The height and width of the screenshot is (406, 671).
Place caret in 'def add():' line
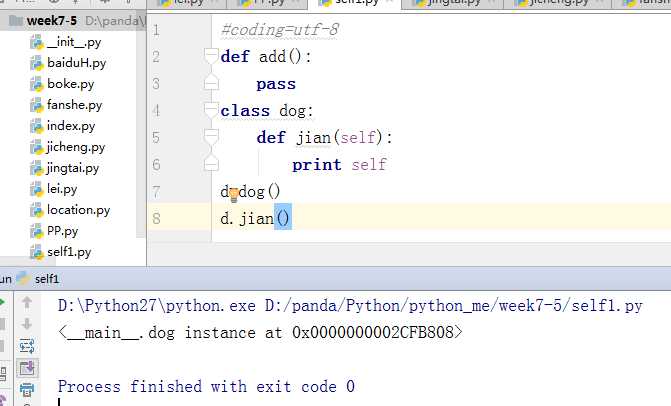click(266, 56)
